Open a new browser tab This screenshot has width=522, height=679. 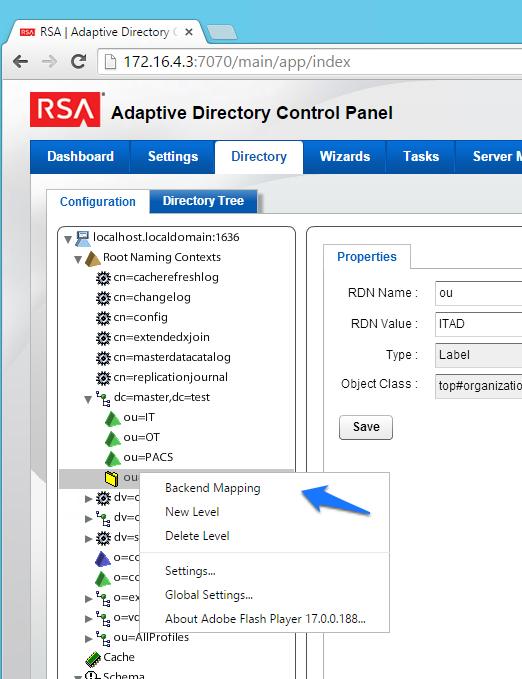point(222,32)
